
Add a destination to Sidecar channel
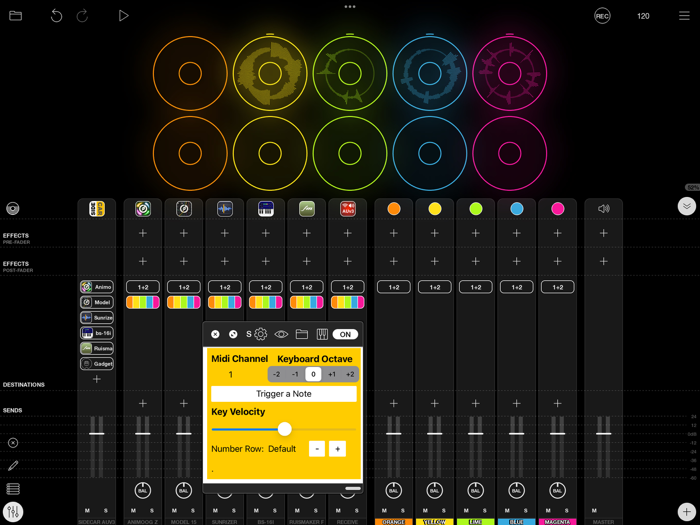coord(96,379)
